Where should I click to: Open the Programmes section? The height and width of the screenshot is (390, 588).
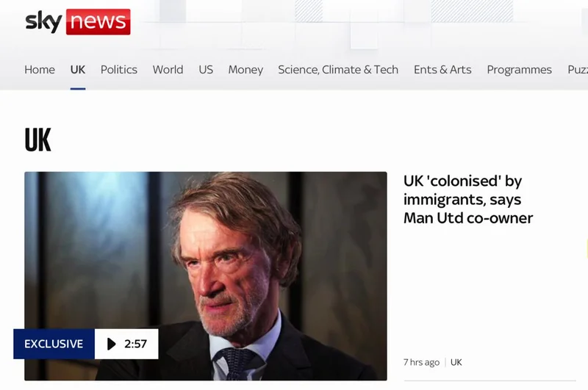pyautogui.click(x=519, y=70)
